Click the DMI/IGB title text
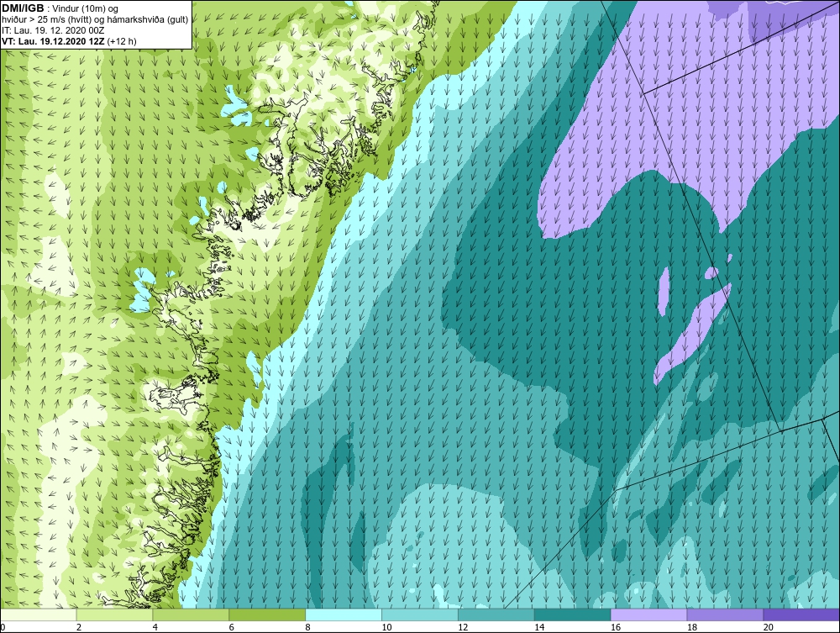This screenshot has height=633, width=840. point(23,8)
